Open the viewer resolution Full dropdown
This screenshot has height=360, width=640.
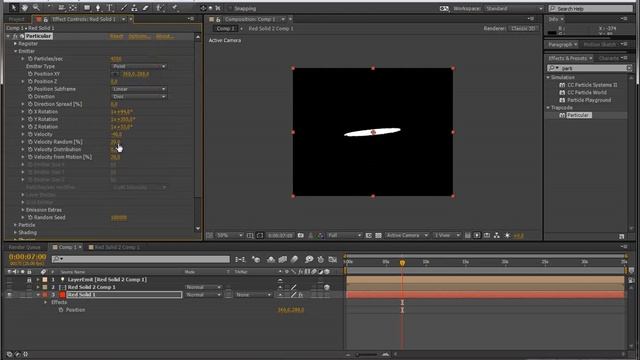(345, 236)
